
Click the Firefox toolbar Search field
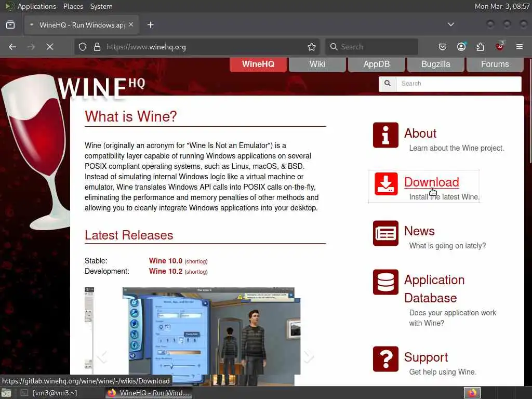[x=372, y=47]
